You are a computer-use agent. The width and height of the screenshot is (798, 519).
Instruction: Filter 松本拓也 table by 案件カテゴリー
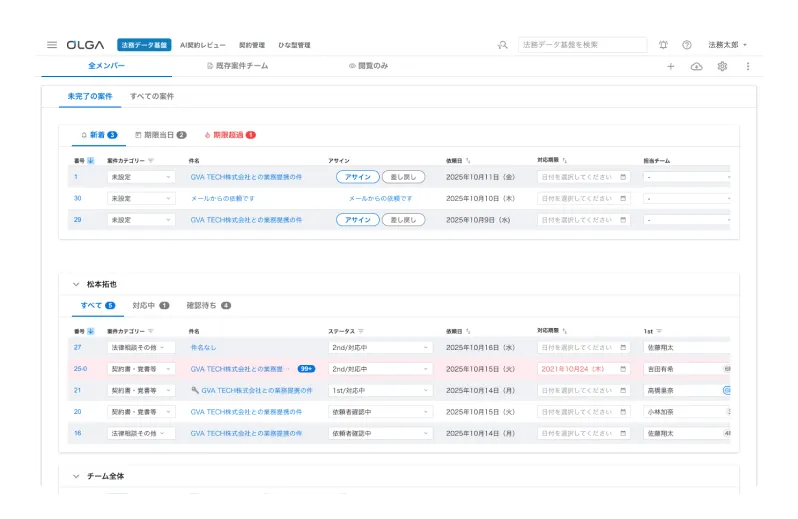[151, 331]
